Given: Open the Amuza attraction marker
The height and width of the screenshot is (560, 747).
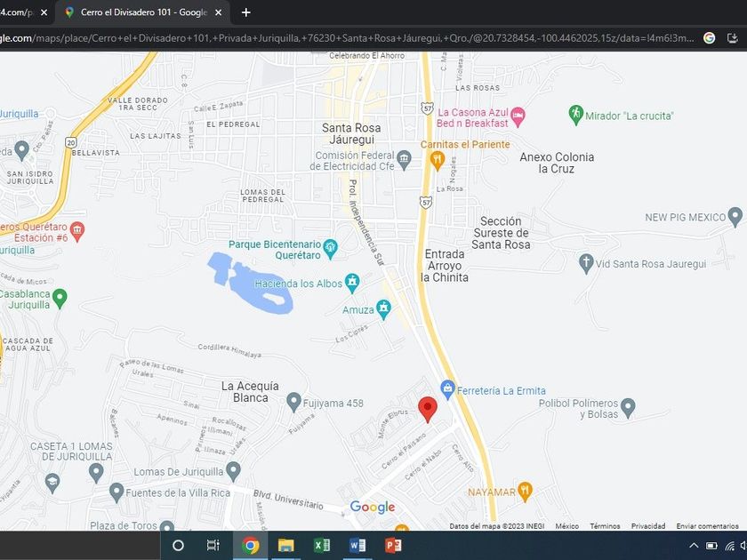Looking at the screenshot, I should (383, 309).
